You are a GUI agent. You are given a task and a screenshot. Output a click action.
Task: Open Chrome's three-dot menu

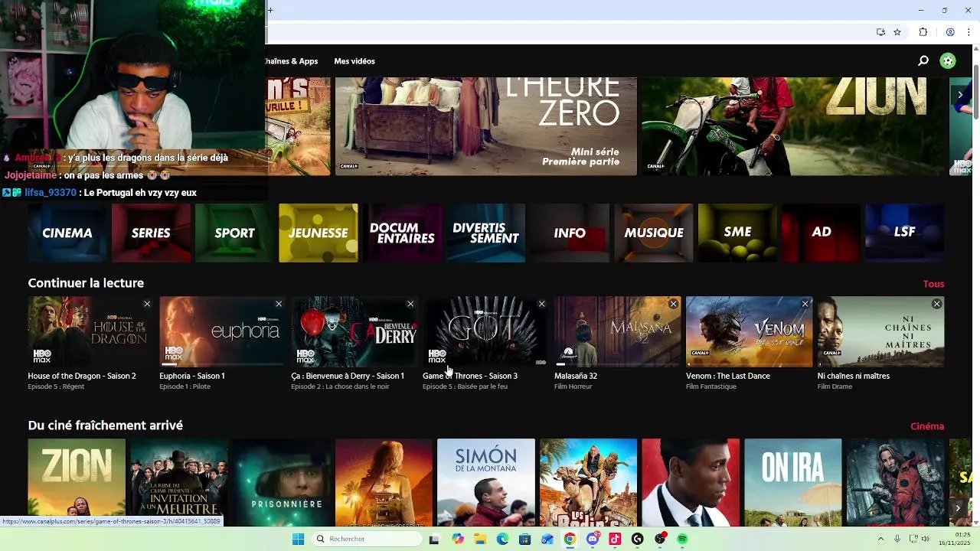969,32
